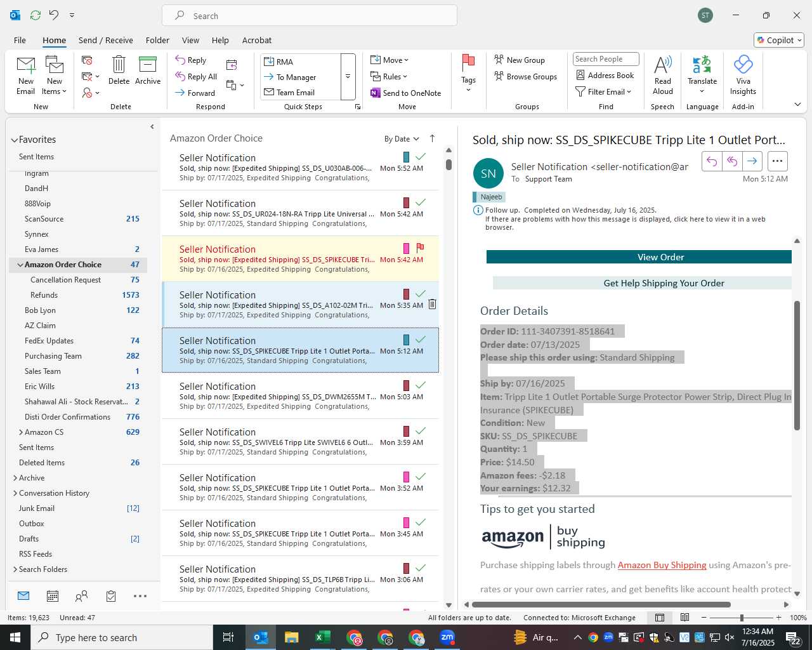Open the File menu tab
This screenshot has height=650, width=812.
[x=20, y=40]
